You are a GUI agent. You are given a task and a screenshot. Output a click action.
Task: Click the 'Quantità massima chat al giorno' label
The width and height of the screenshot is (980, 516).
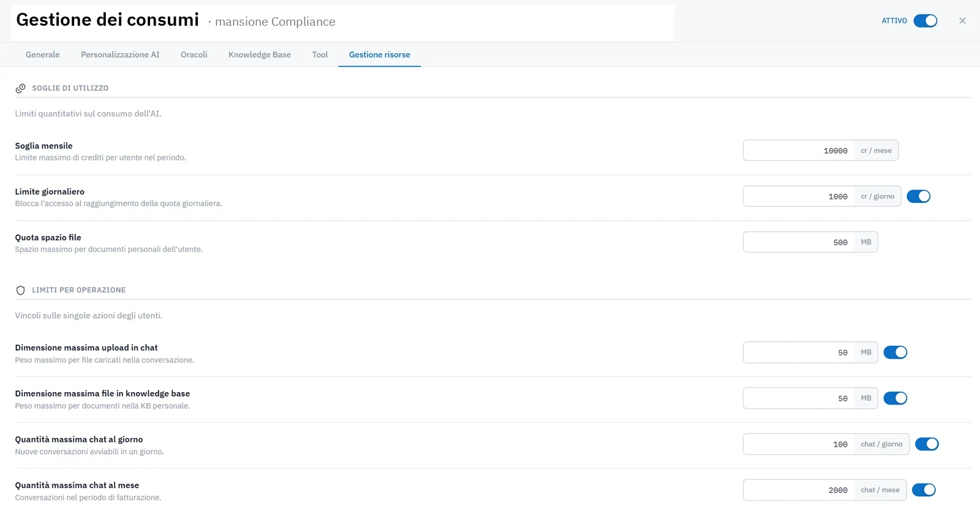[79, 439]
